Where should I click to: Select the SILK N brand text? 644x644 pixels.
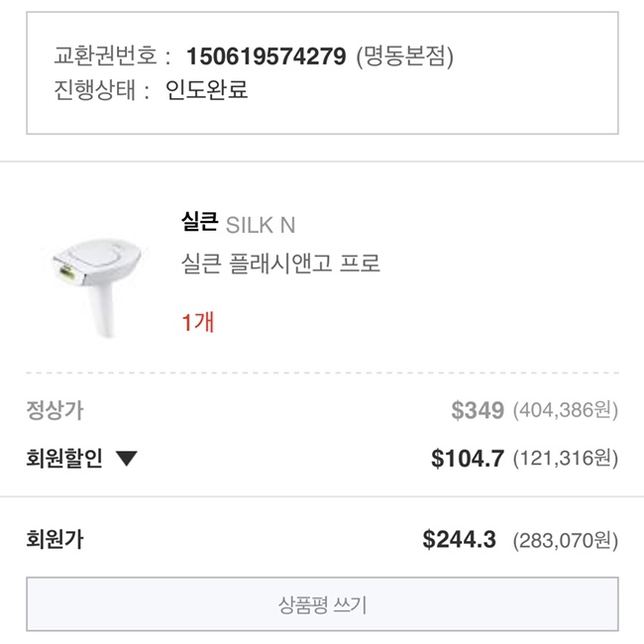coord(262,224)
